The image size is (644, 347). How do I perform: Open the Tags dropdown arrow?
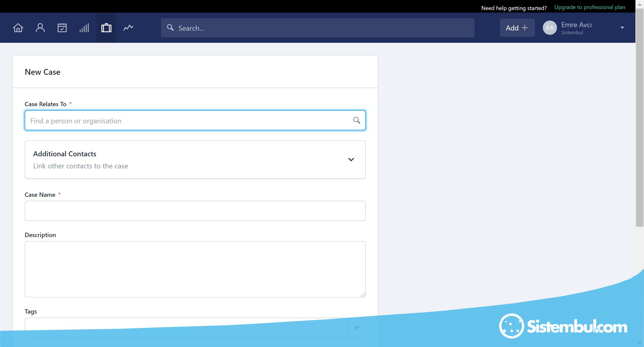pyautogui.click(x=356, y=328)
